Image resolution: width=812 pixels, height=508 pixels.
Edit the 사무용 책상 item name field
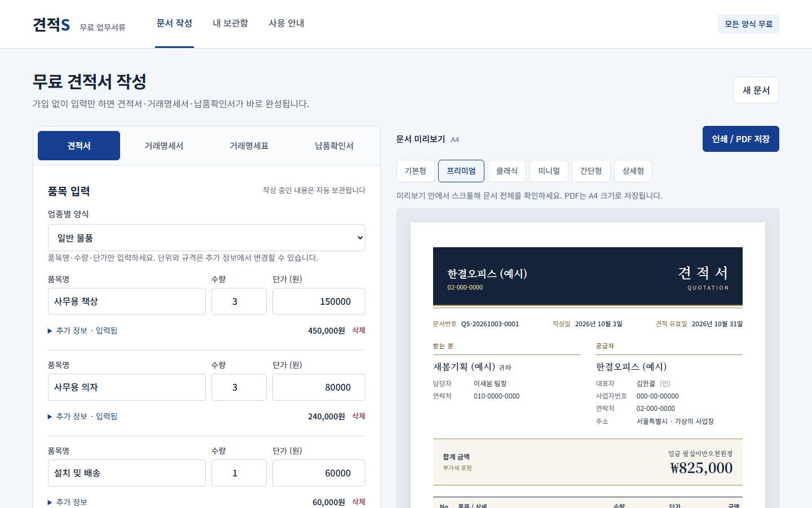(127, 301)
